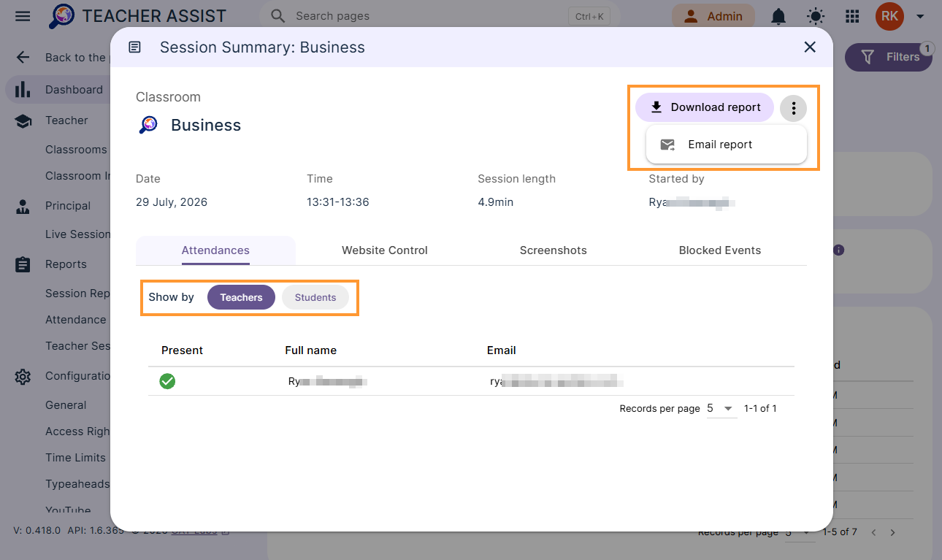Viewport: 942px width, 560px height.
Task: Click the Reports clipboard icon in sidebar
Action: coord(23,264)
